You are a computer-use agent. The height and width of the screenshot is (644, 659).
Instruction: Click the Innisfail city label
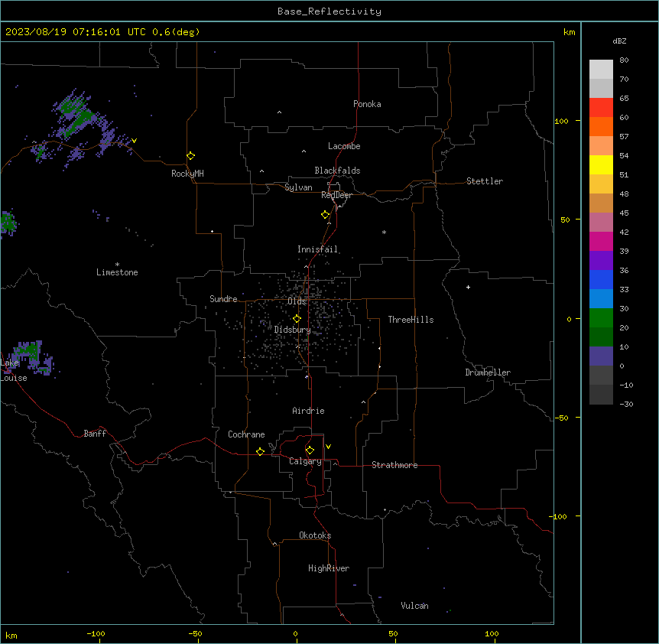tap(317, 249)
